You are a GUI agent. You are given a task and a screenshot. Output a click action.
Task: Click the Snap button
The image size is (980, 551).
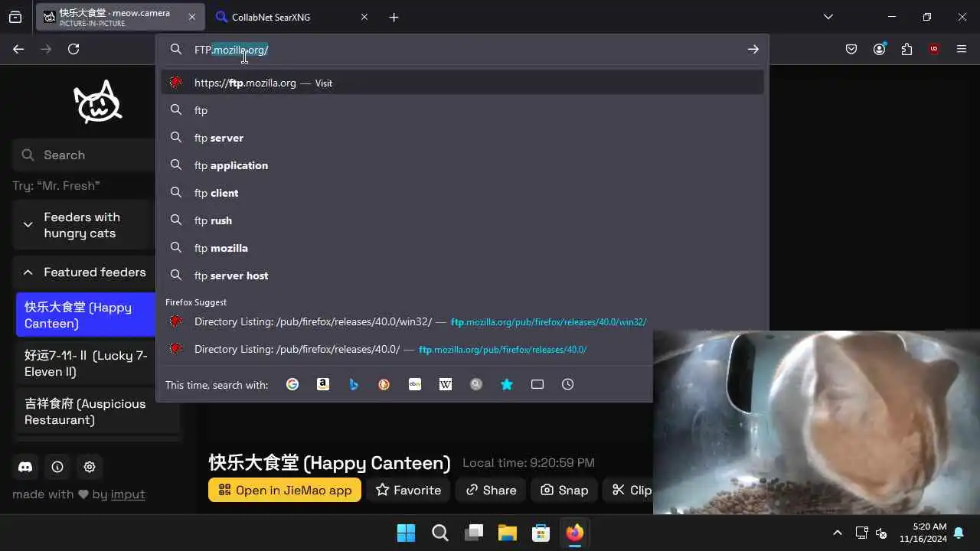564,490
